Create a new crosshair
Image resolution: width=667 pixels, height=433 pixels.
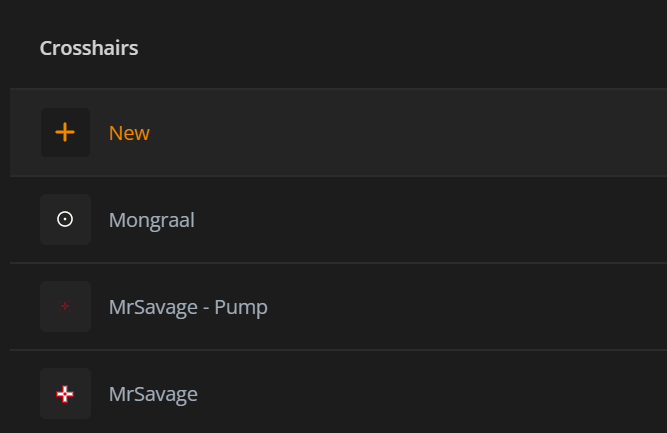coord(129,133)
